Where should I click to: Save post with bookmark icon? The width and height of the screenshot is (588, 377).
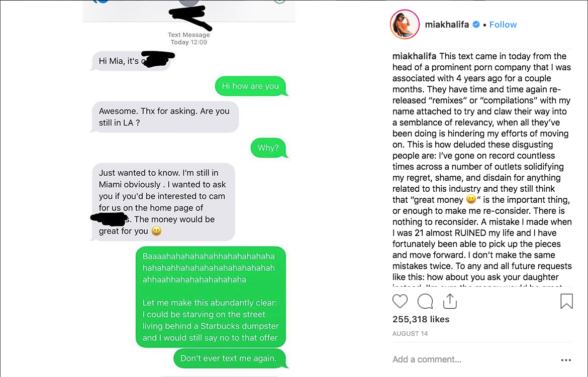[566, 301]
